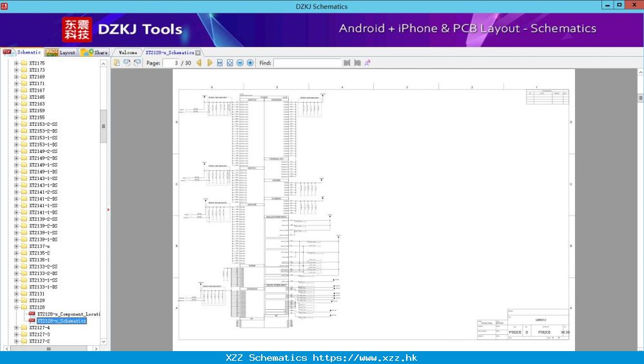This screenshot has height=364, width=644.
Task: Select XT2171 in the tree
Action: [37, 83]
